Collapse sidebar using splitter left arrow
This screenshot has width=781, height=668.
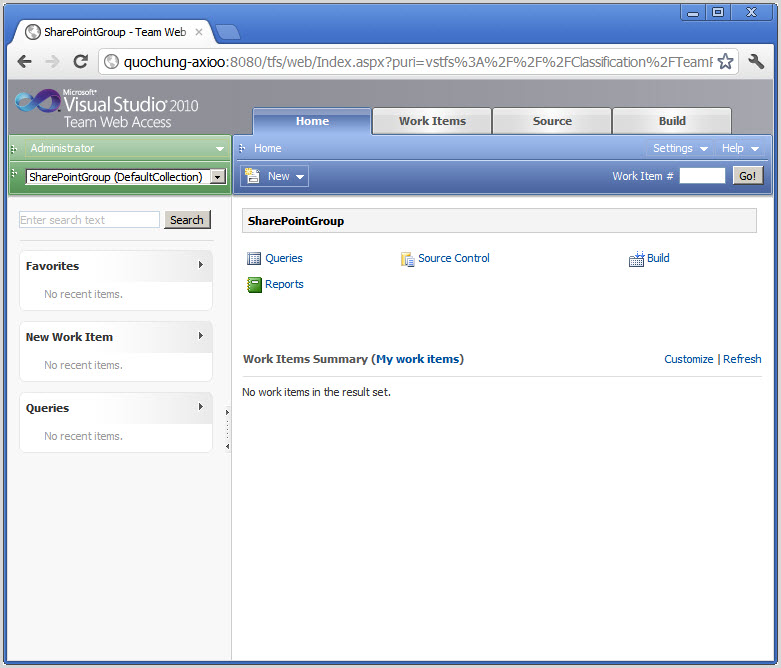click(x=227, y=446)
